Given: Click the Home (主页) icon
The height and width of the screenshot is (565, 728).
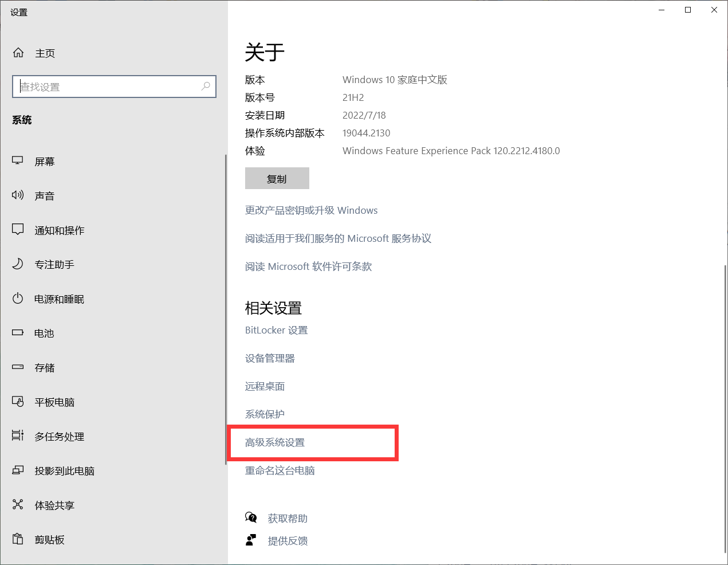Looking at the screenshot, I should click(x=18, y=53).
